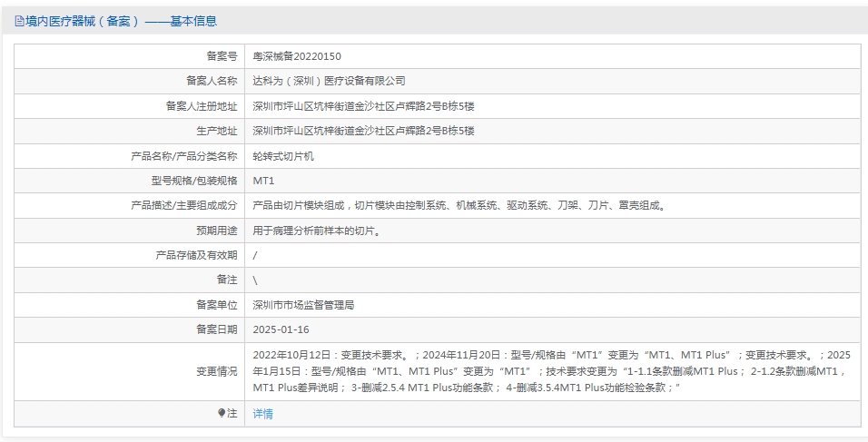
Task: Click the 型号规格/包装规格 label
Action: pyautogui.click(x=193, y=181)
